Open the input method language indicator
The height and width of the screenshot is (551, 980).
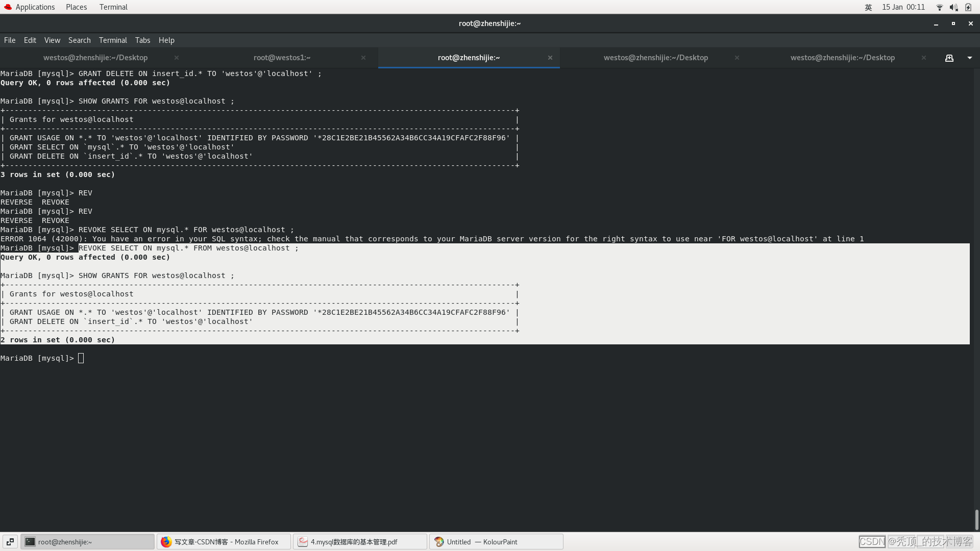point(868,7)
